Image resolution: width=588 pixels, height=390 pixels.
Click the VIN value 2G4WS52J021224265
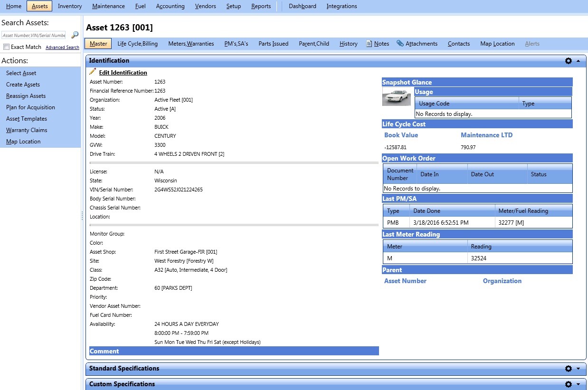click(x=179, y=190)
